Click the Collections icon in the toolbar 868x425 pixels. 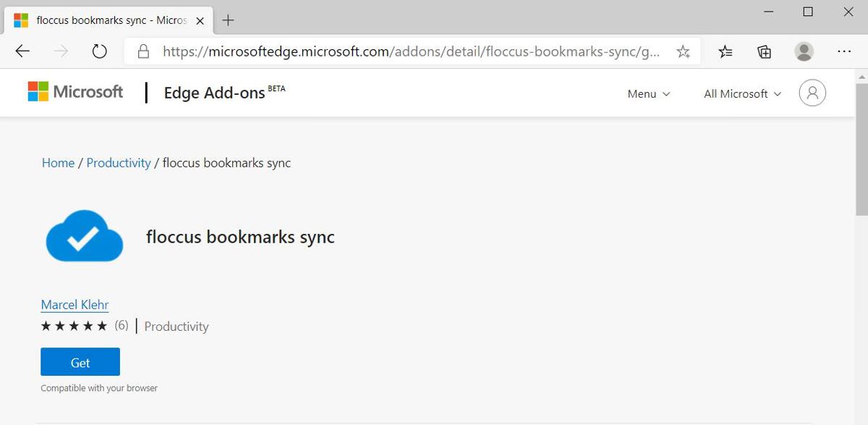pyautogui.click(x=764, y=51)
